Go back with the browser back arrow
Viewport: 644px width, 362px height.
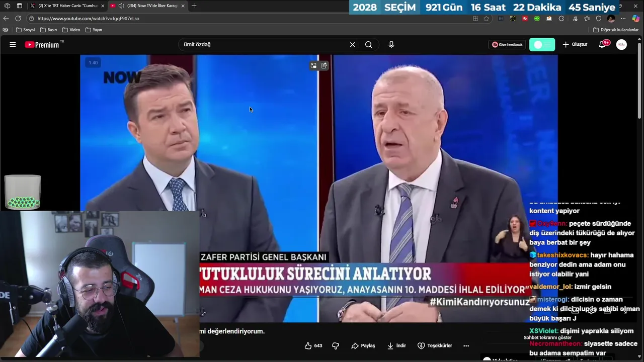[6, 18]
